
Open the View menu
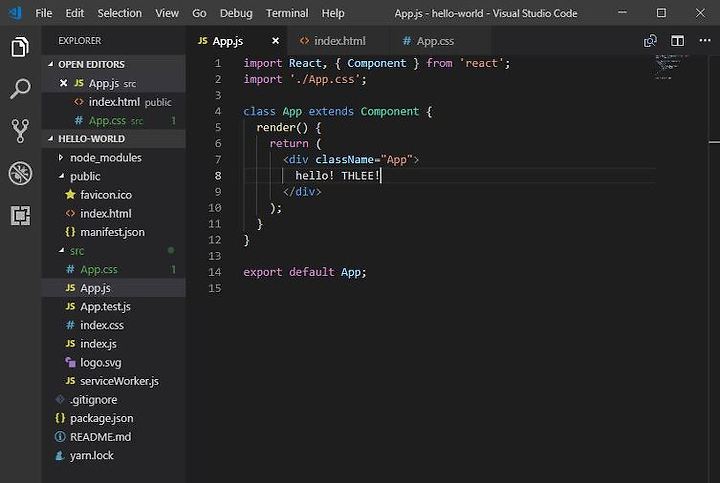tap(167, 13)
